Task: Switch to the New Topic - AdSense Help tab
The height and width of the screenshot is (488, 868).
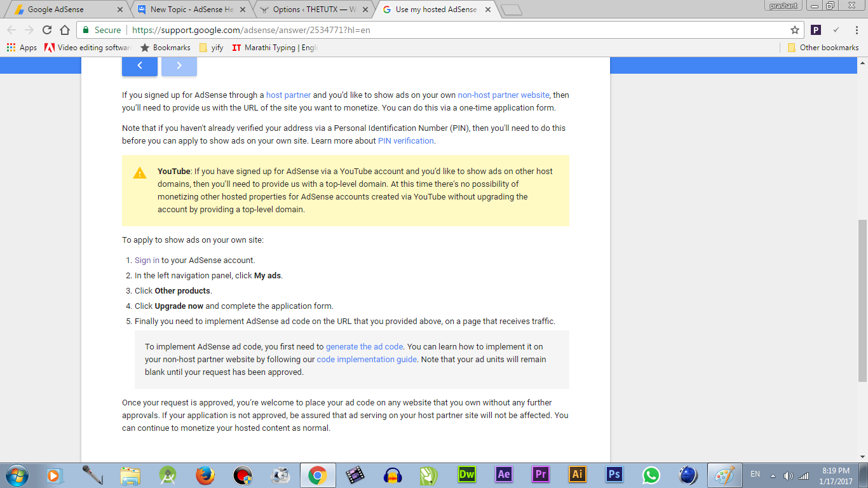Action: 191,10
